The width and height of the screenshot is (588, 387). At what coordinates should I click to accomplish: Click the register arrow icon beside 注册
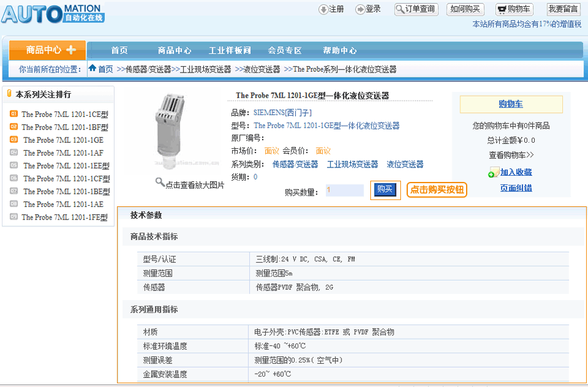pyautogui.click(x=323, y=9)
